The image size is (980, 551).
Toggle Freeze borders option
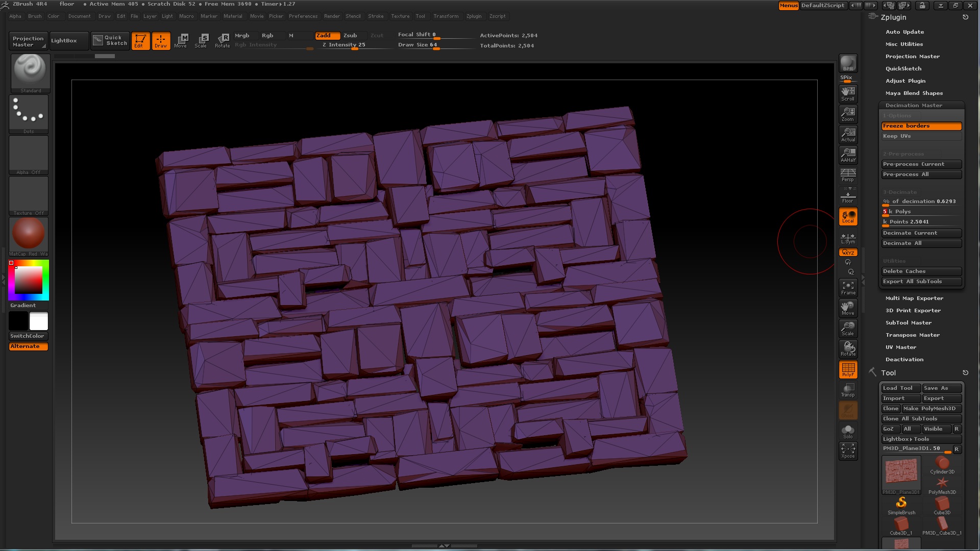pyautogui.click(x=921, y=126)
